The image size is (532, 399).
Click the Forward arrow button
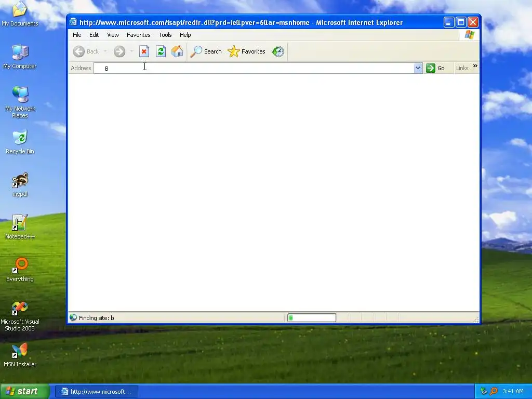click(x=119, y=51)
